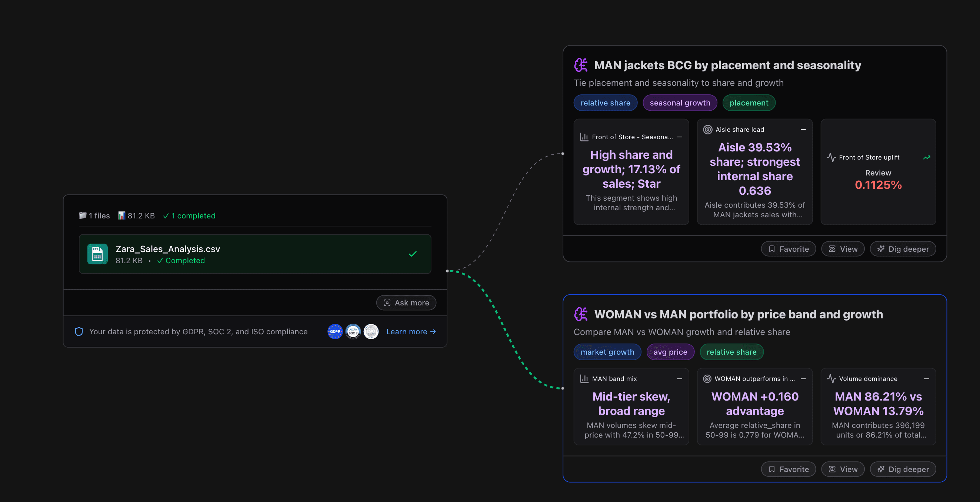
Task: Click the minus icon on Volume dominance card
Action: coord(927,379)
